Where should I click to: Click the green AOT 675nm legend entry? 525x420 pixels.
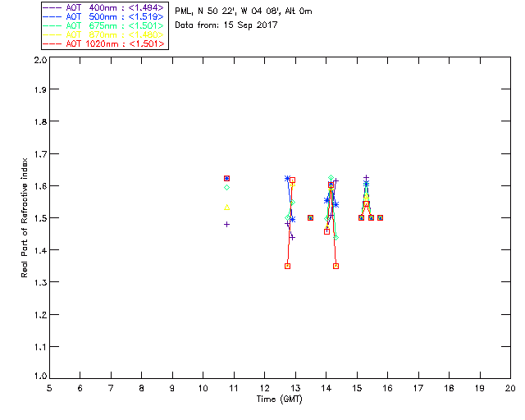coord(104,25)
